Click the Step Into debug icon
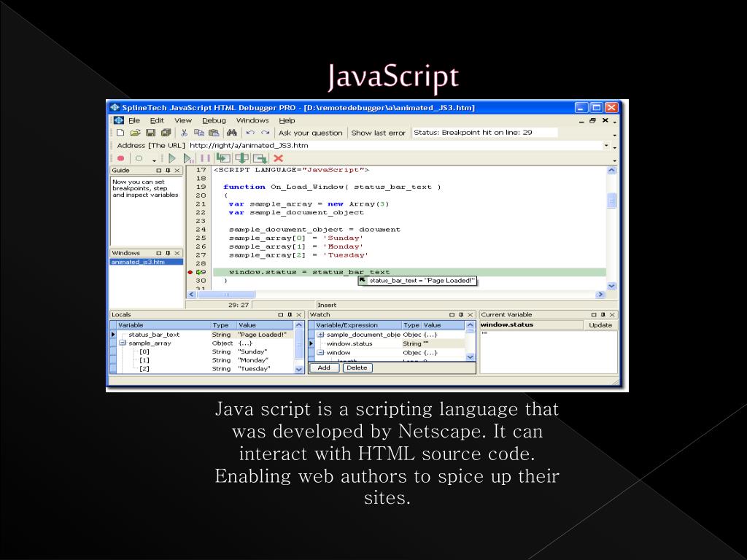 223,158
